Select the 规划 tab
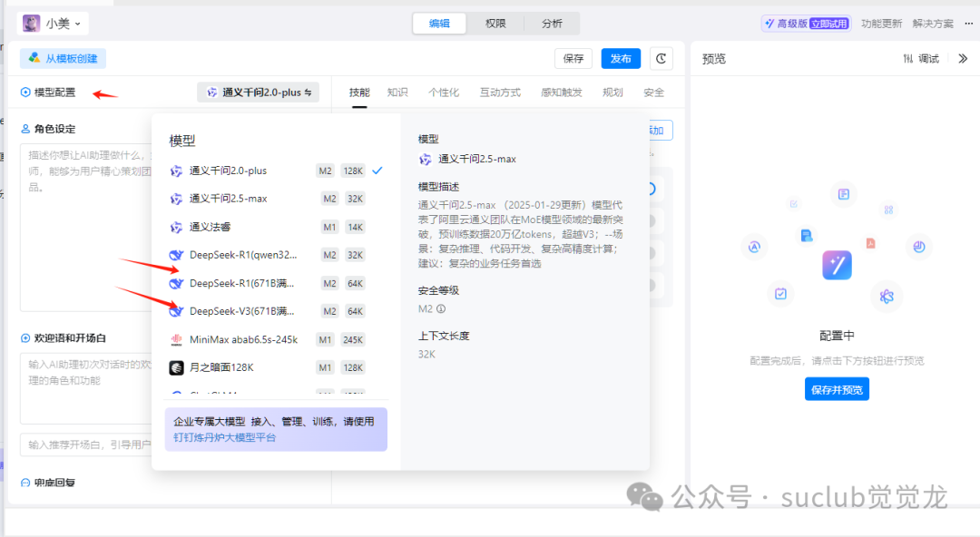 (612, 93)
